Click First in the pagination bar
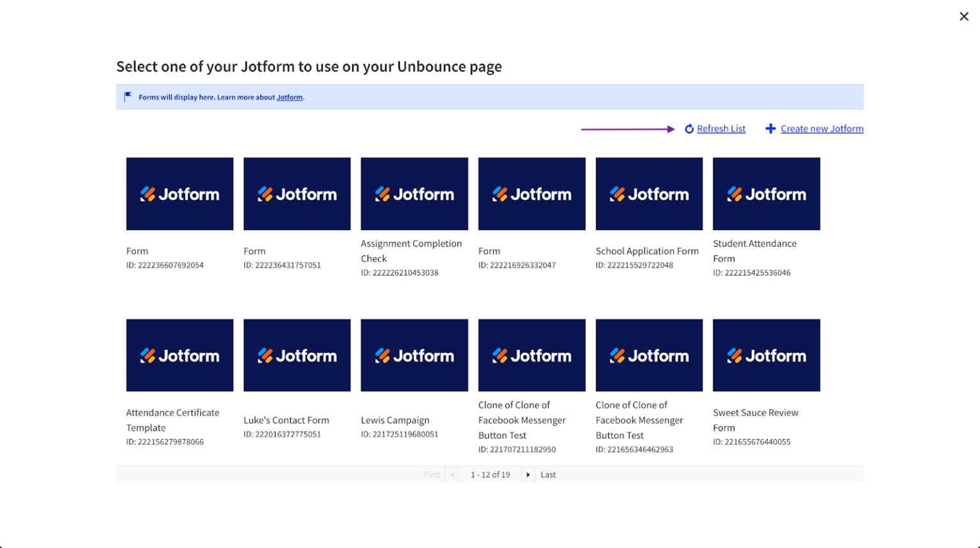This screenshot has width=980, height=548. click(432, 475)
